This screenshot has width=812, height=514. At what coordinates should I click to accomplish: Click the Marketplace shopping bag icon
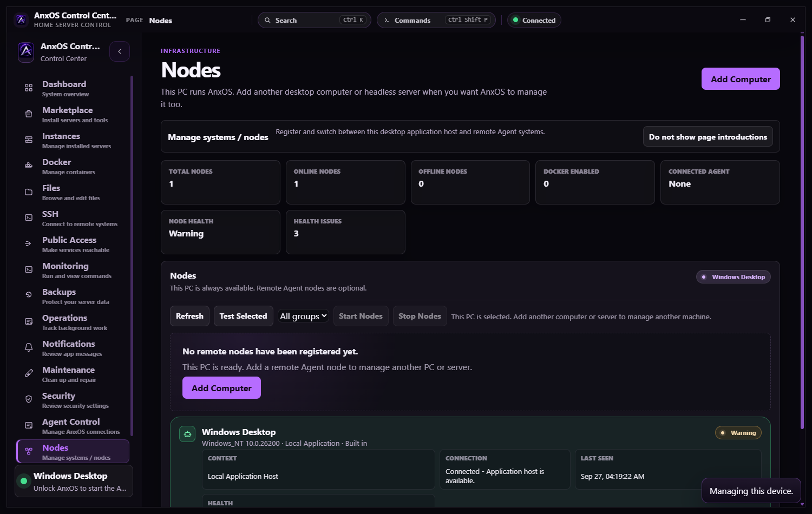(29, 114)
